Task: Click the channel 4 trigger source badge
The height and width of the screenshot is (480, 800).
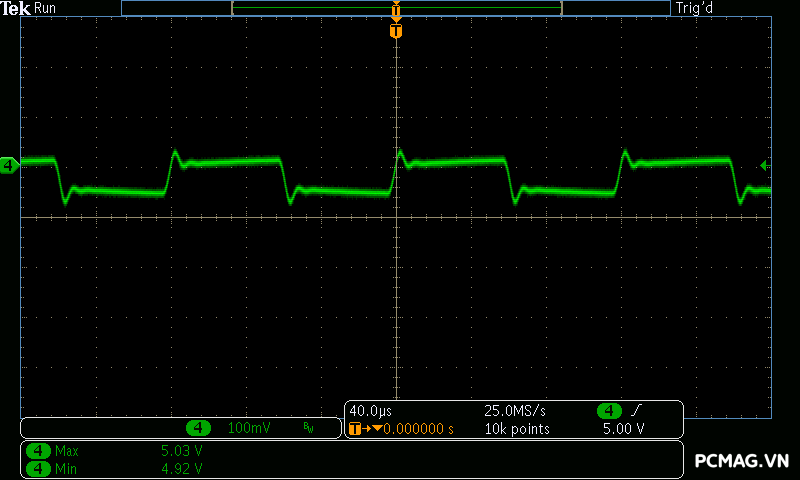Action: [609, 411]
